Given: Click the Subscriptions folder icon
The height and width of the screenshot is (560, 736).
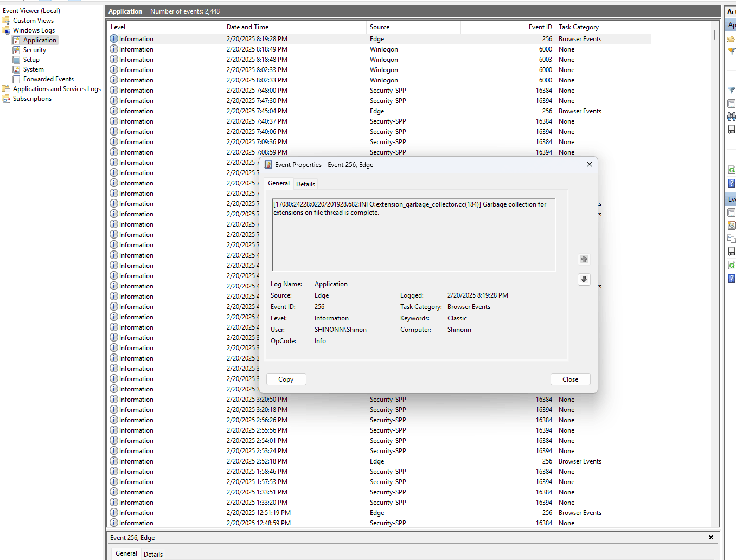Looking at the screenshot, I should tap(6, 99).
